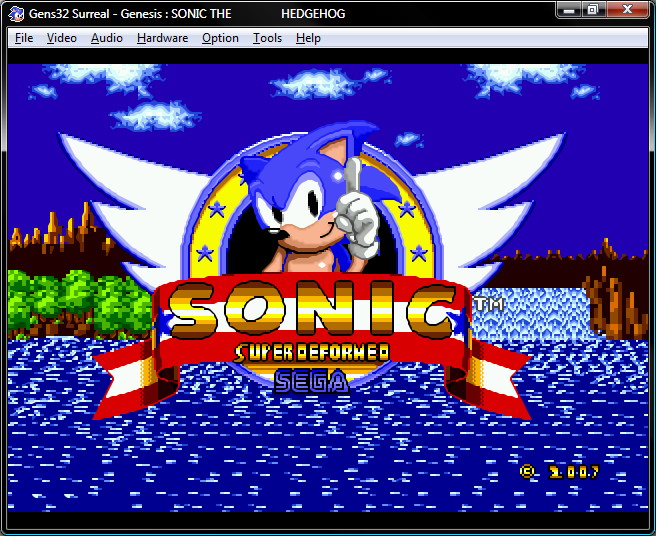Click the window title text 'Gens32 Surreal'
657x536 pixels.
click(69, 14)
